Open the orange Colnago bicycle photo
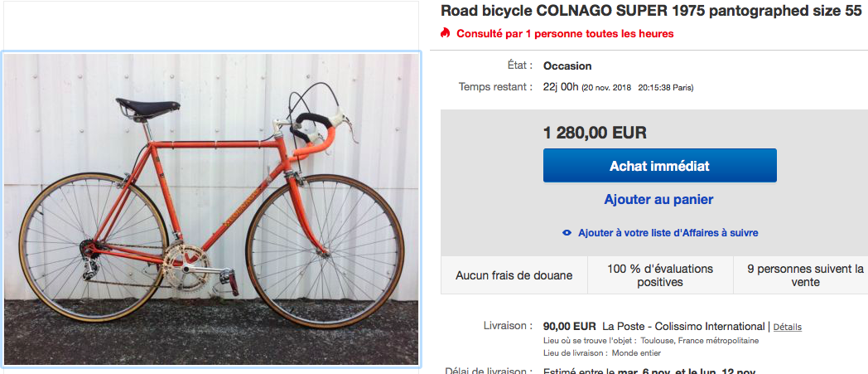868x374 pixels. pos(212,208)
